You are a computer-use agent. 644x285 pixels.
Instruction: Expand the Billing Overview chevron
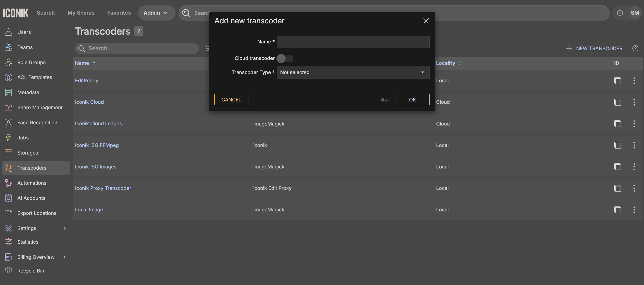click(x=64, y=257)
